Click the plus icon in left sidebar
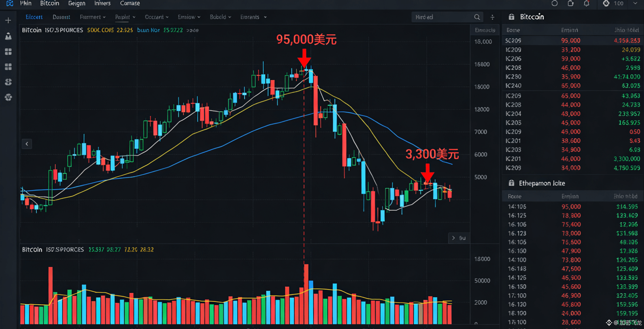This screenshot has width=644, height=329. pyautogui.click(x=8, y=20)
